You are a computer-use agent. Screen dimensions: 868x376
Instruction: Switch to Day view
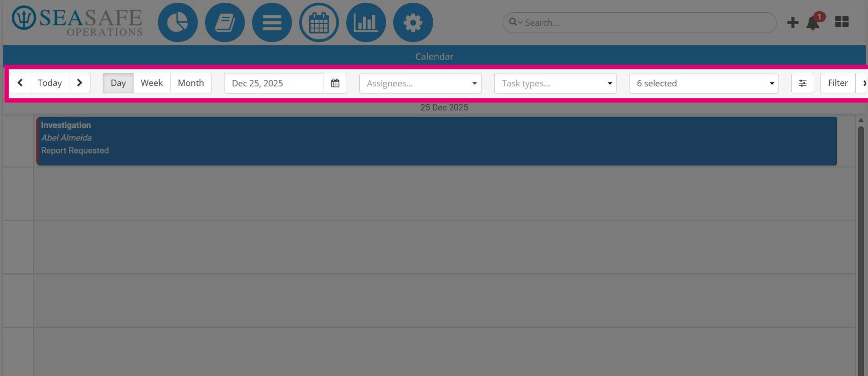pyautogui.click(x=118, y=83)
